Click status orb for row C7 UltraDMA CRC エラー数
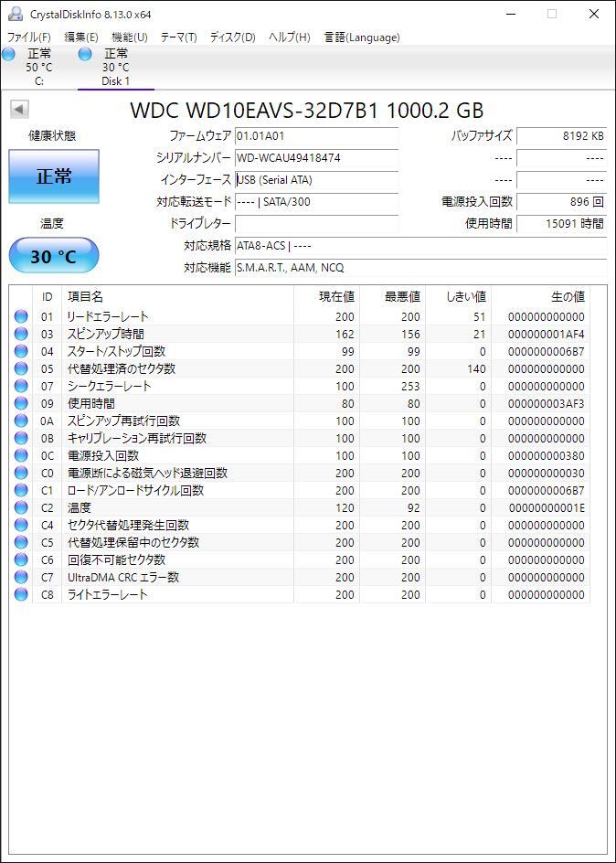616x863 pixels. 21,577
